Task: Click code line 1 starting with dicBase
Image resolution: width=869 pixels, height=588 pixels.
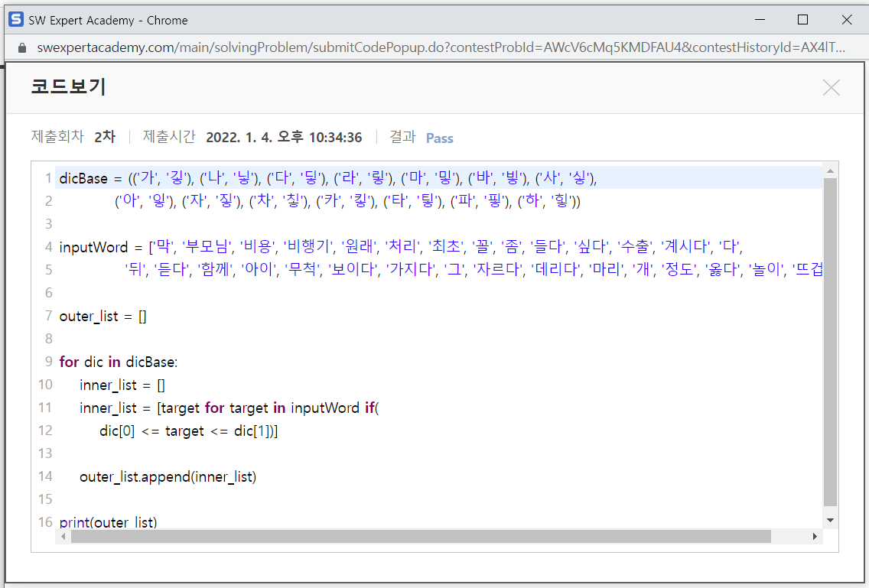Action: tap(328, 178)
